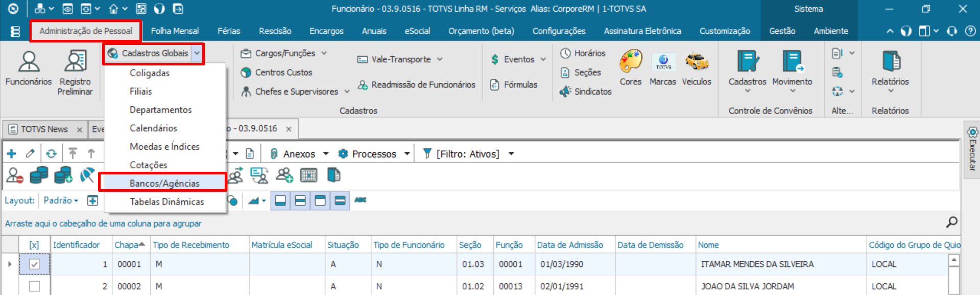
Task: Click the headset support icon
Action: click(x=952, y=31)
